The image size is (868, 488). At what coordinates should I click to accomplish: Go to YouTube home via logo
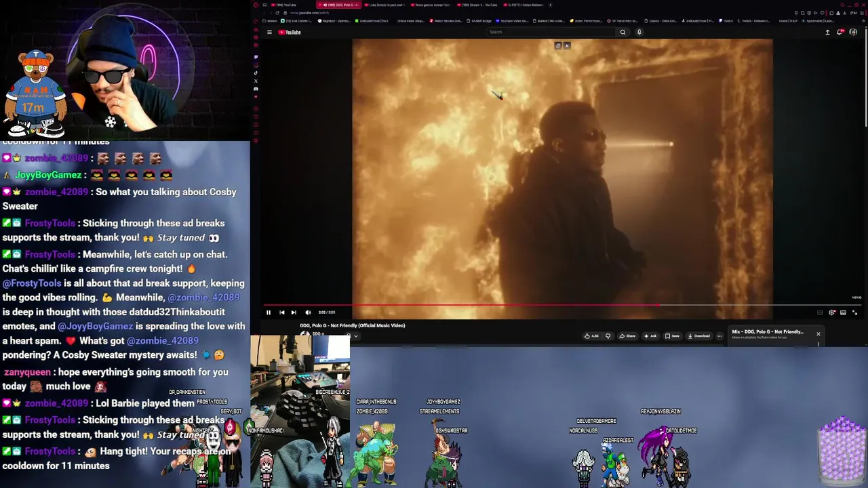pos(290,32)
